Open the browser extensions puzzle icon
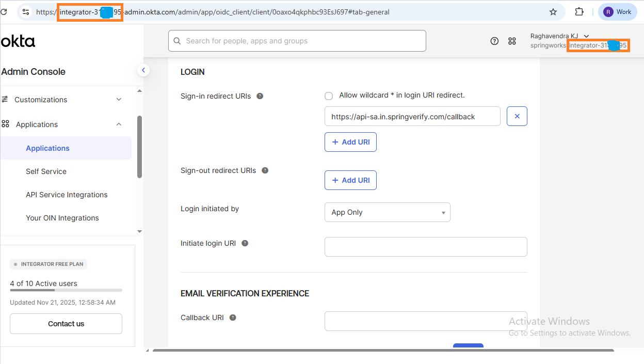This screenshot has width=644, height=364. tap(579, 12)
